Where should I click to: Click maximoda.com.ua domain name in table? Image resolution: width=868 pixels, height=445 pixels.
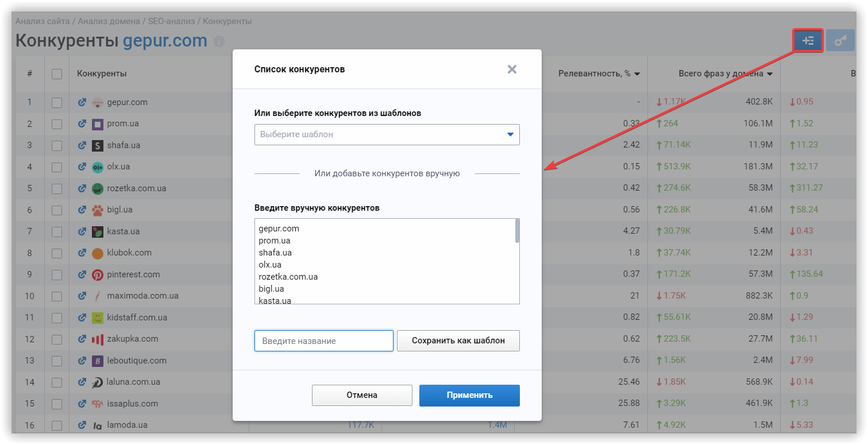click(x=142, y=296)
